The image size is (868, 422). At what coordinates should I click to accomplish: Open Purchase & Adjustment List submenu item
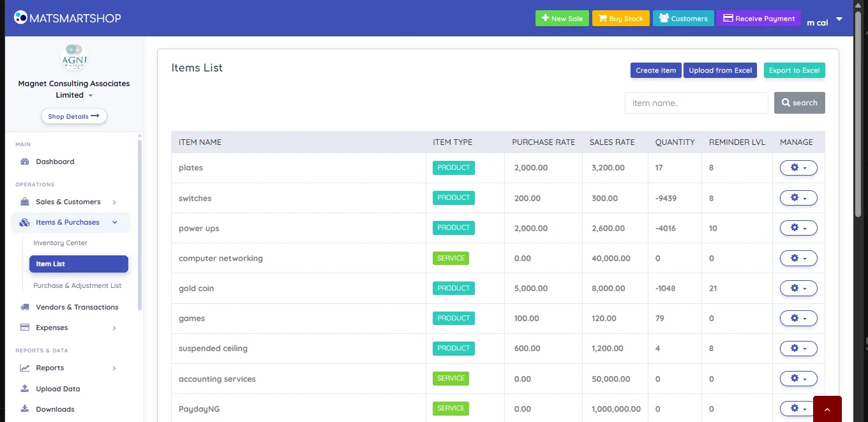point(77,285)
